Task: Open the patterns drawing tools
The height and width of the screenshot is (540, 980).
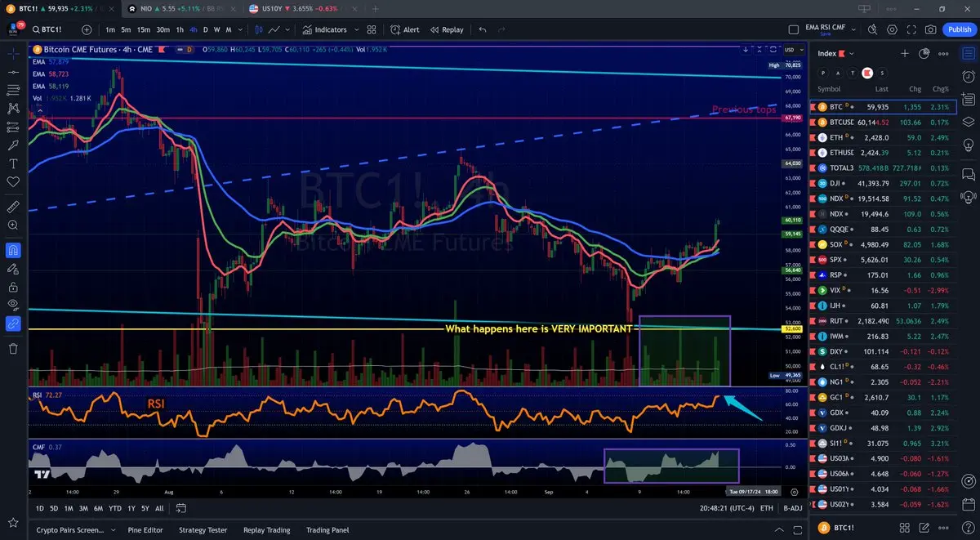Action: tap(13, 108)
